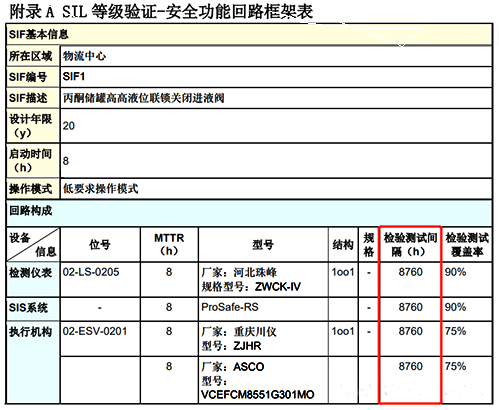Click the ZWCK-IV model cell
Viewport: 499px width, 410px height.
coord(263,280)
